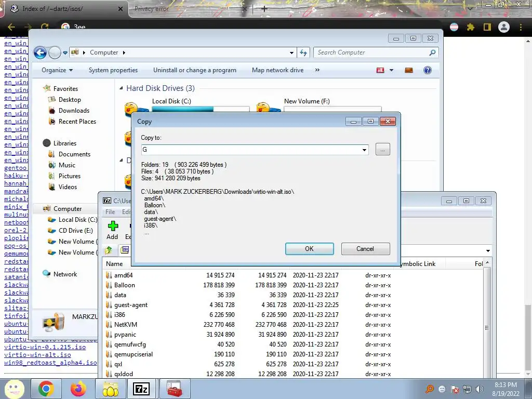Viewport: 532px width, 399px height.
Task: Open New Volume (F:) drive tile
Action: (319, 105)
